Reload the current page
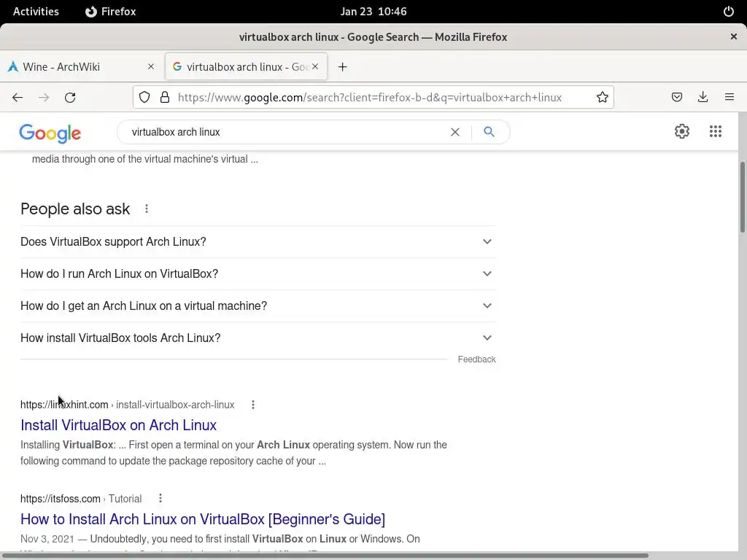 (70, 98)
